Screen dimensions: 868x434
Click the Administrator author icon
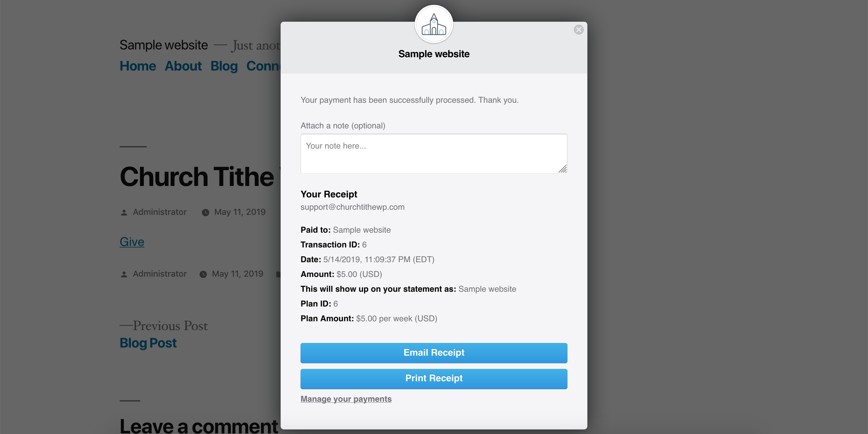[x=124, y=212]
